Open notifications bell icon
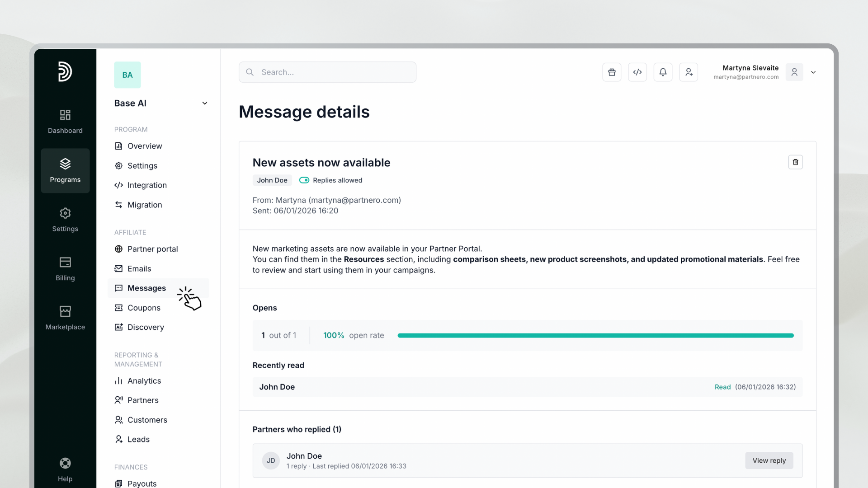This screenshot has height=488, width=868. tap(663, 72)
